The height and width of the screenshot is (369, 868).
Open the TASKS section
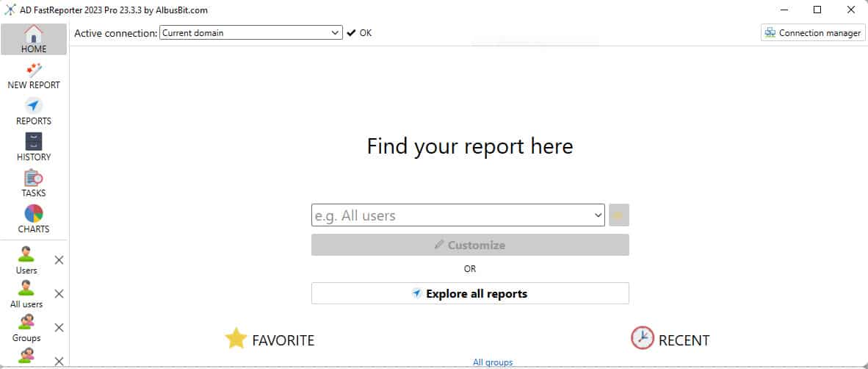(34, 184)
